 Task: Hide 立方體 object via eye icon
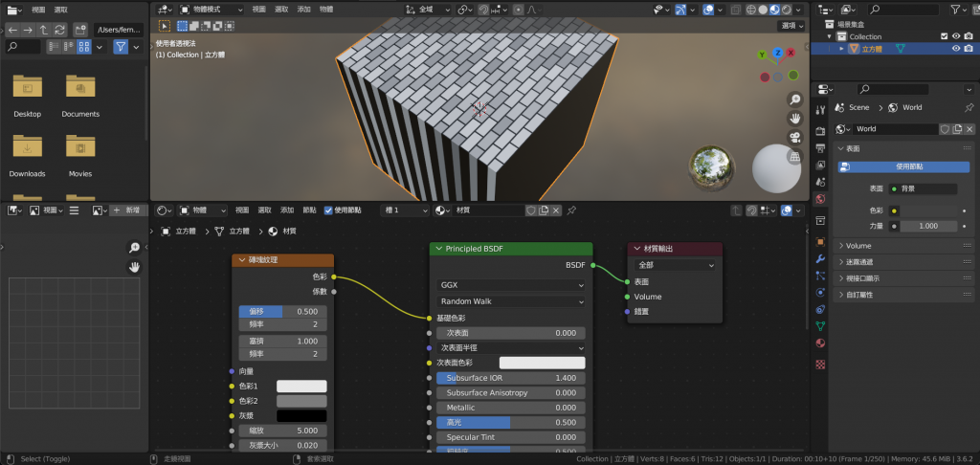[x=956, y=48]
